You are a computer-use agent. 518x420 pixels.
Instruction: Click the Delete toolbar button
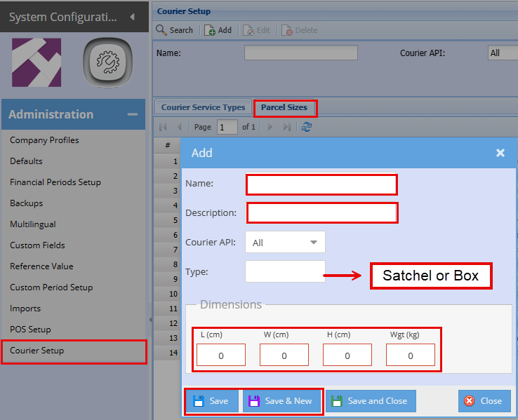299,30
